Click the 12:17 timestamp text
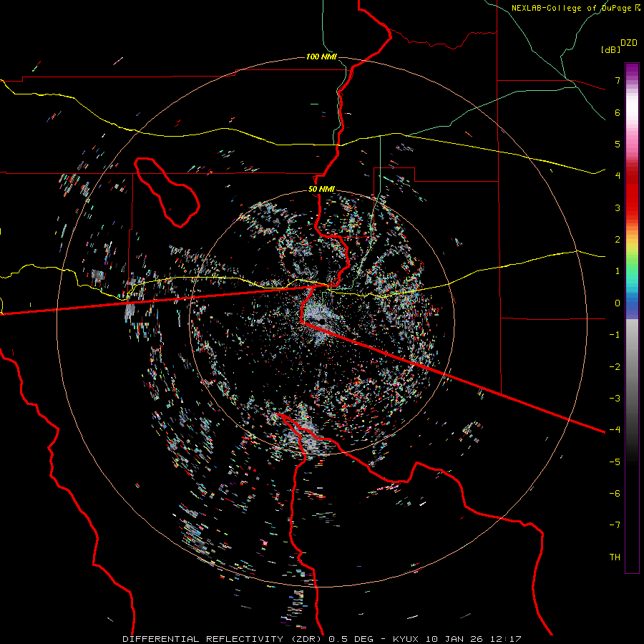The width and height of the screenshot is (644, 644). 507,639
